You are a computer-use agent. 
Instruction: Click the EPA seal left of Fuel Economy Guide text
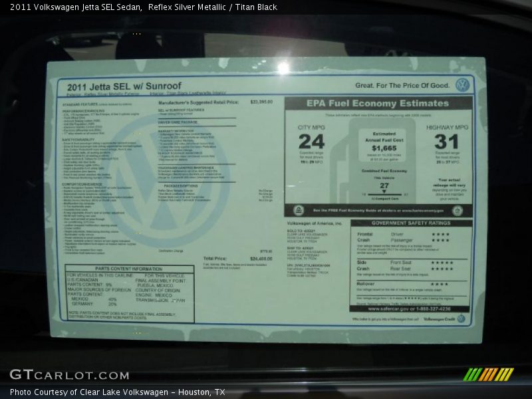298,210
